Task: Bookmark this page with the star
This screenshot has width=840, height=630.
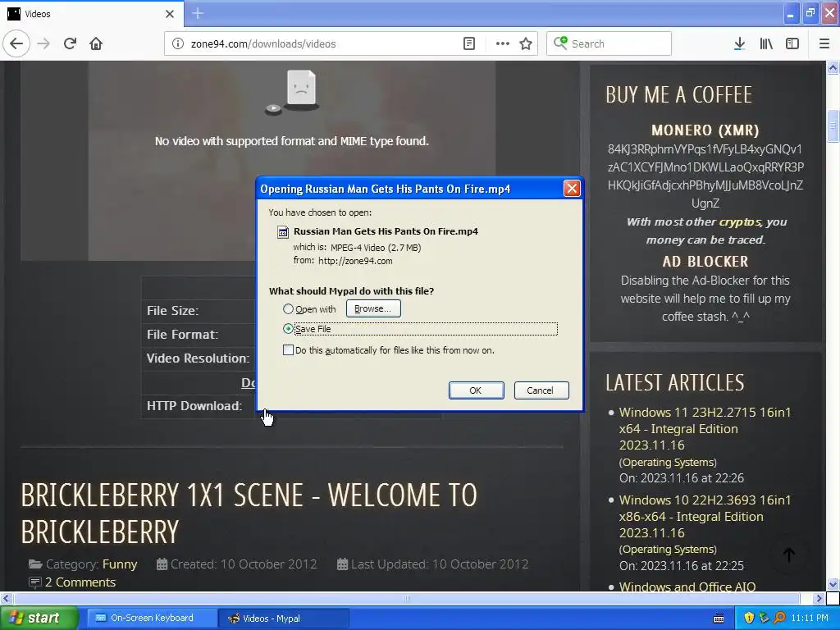Action: tap(526, 43)
